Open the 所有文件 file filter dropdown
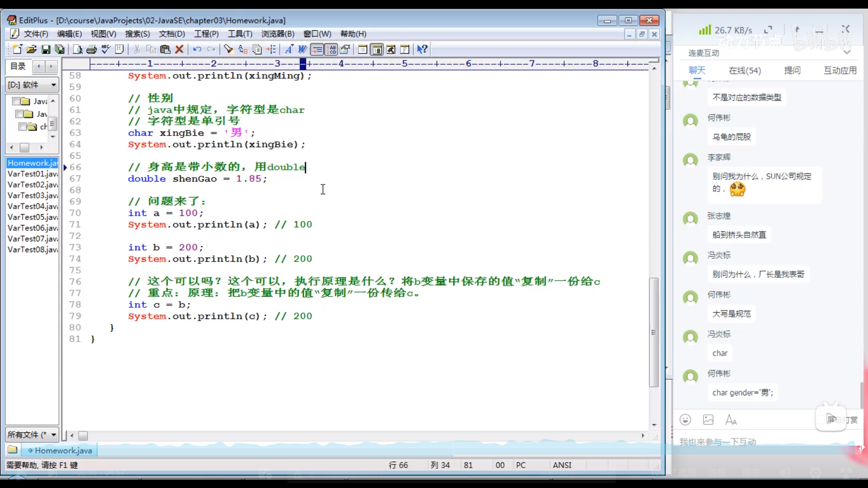 [x=53, y=435]
